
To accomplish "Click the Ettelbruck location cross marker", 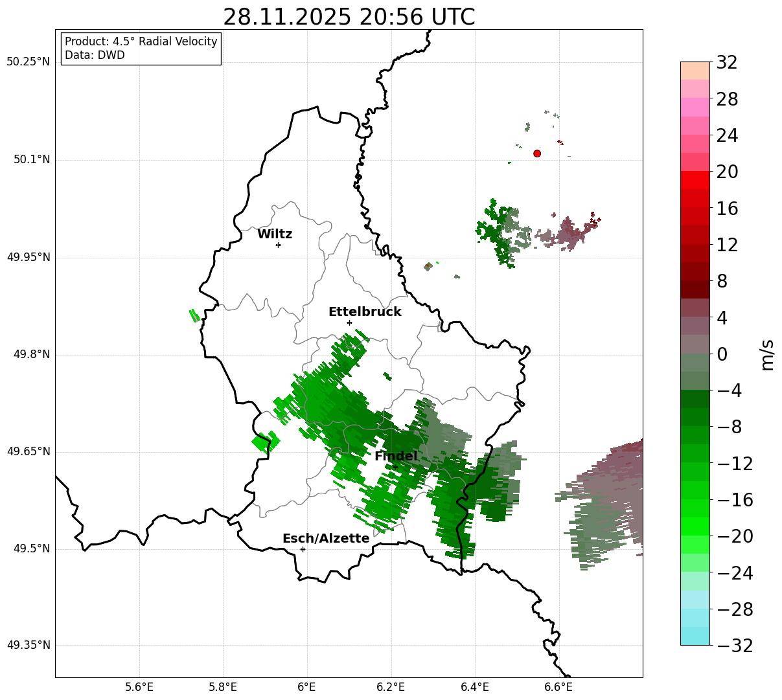I will [x=349, y=322].
